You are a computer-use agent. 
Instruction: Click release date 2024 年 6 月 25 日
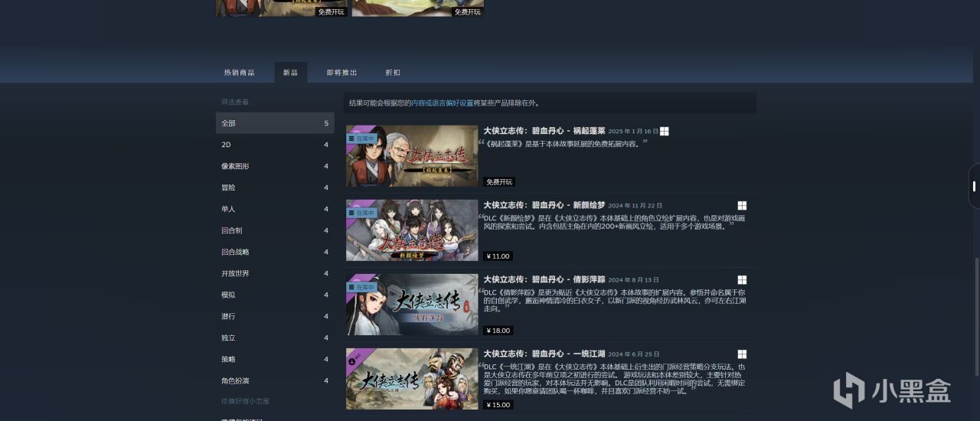click(x=633, y=354)
